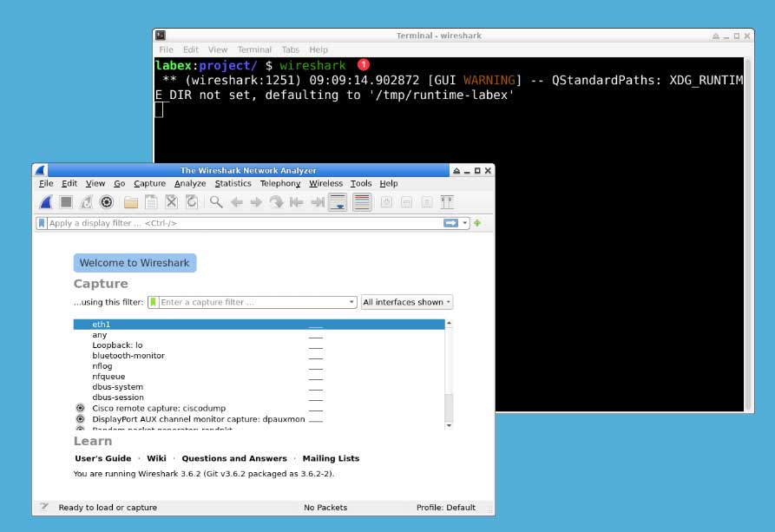Open User's Guide link
The height and width of the screenshot is (532, 775).
pyautogui.click(x=102, y=458)
